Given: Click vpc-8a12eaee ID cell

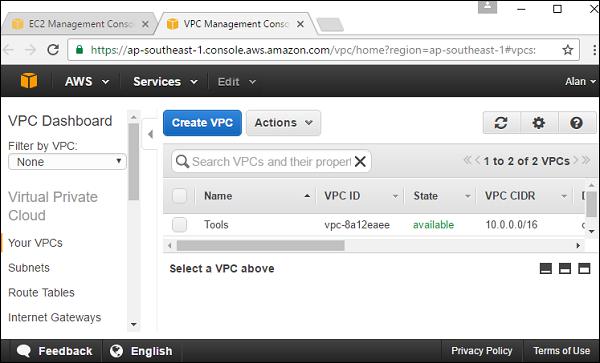Looking at the screenshot, I should 357,225.
